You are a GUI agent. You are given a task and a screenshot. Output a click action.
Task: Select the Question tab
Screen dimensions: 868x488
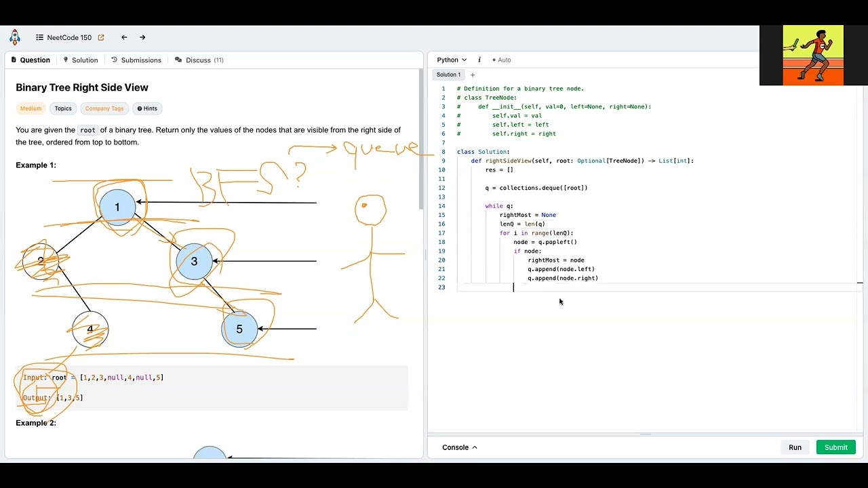point(31,60)
